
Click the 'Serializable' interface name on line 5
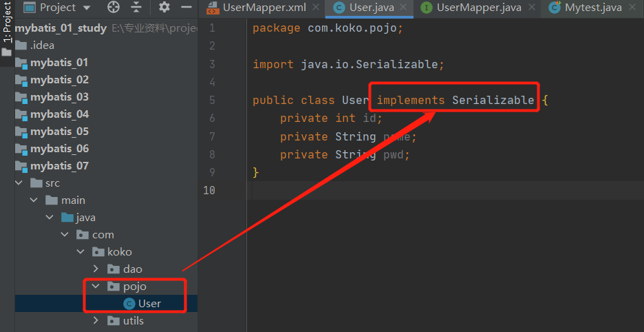pyautogui.click(x=493, y=100)
